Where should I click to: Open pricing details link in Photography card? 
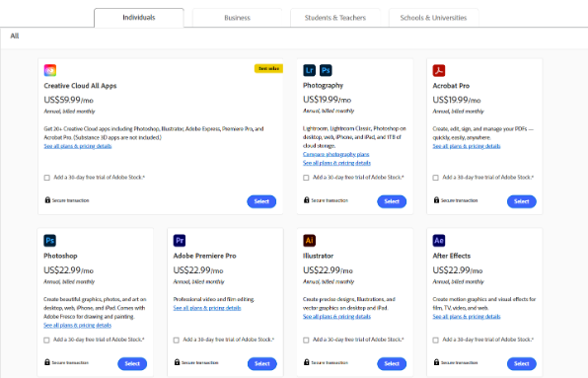(336, 163)
